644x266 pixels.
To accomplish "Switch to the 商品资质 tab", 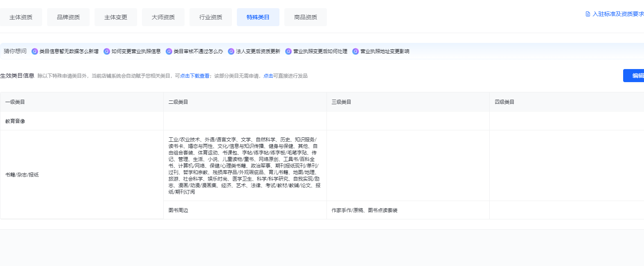I will click(x=306, y=17).
